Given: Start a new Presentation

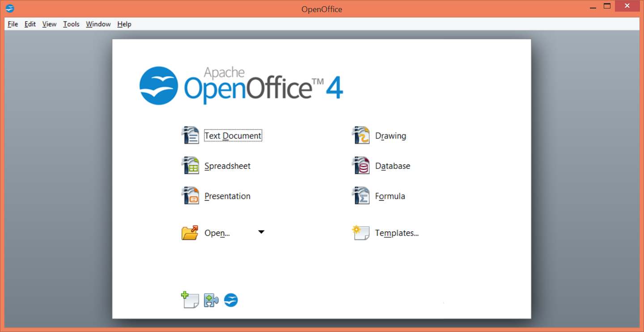Looking at the screenshot, I should click(x=228, y=196).
